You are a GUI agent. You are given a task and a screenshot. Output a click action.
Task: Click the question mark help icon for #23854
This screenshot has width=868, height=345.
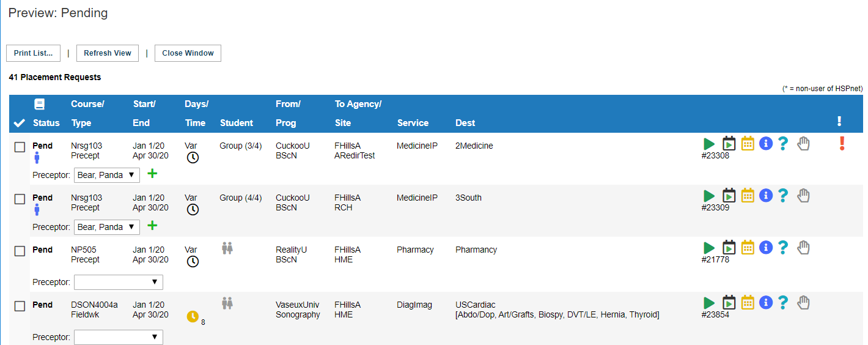pos(784,302)
